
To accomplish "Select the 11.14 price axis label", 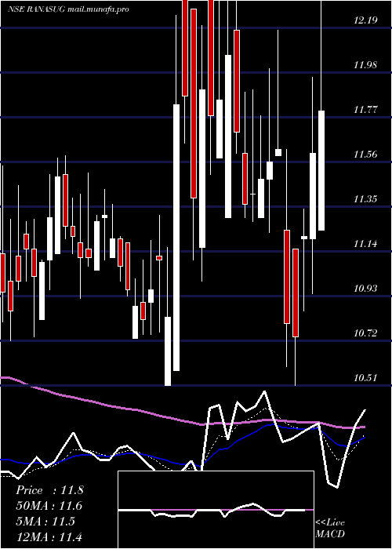I will click(365, 244).
